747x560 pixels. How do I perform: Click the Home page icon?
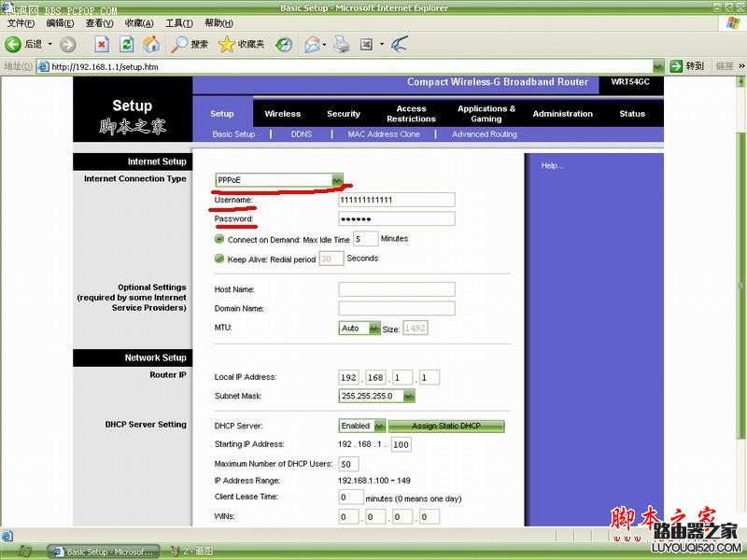(151, 44)
